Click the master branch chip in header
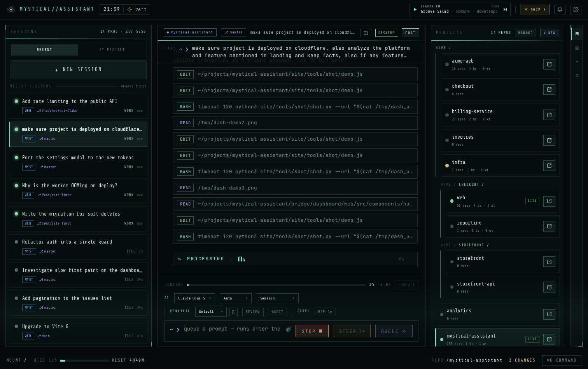Screen dimensions: 588x369 [233, 33]
